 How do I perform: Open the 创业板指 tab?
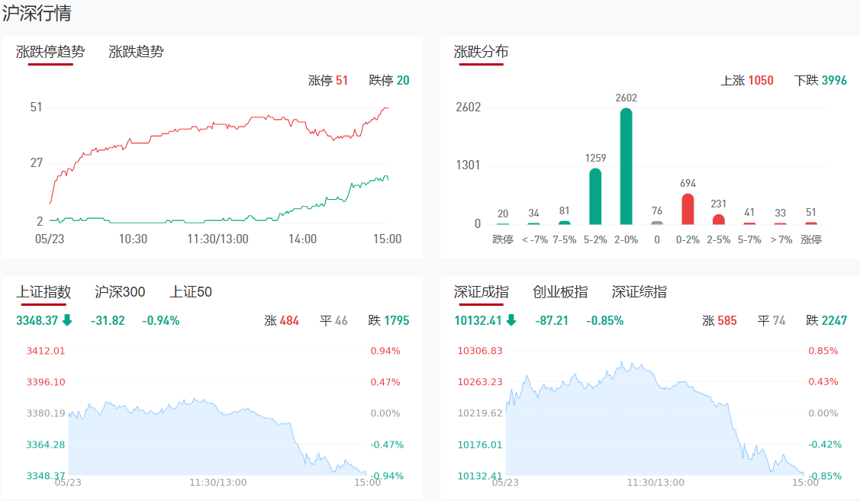(560, 292)
